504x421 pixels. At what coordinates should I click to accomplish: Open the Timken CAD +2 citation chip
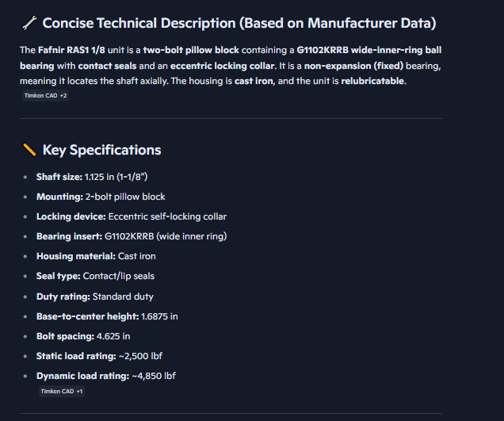click(45, 95)
